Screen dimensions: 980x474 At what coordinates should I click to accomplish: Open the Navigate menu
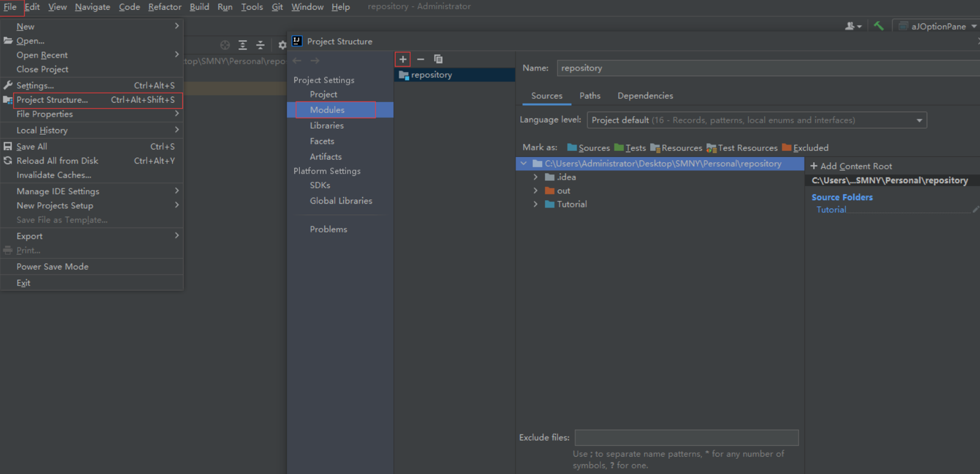pos(93,7)
